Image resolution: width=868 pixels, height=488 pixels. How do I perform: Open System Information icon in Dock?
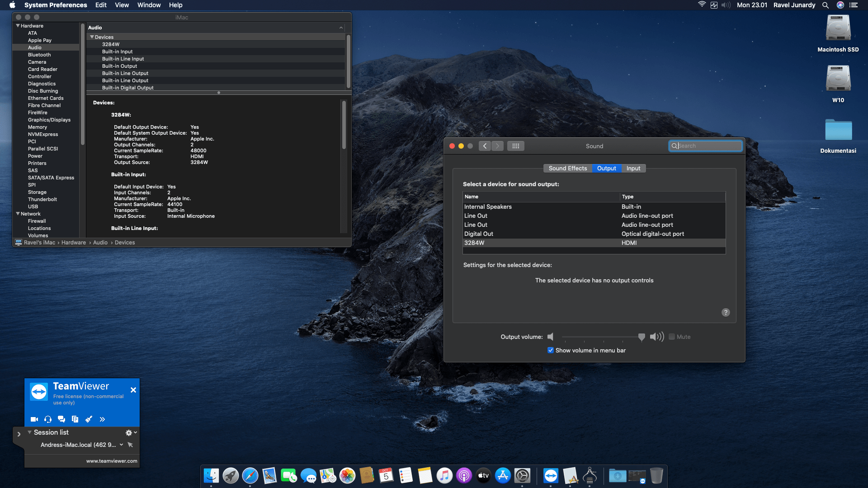click(590, 476)
